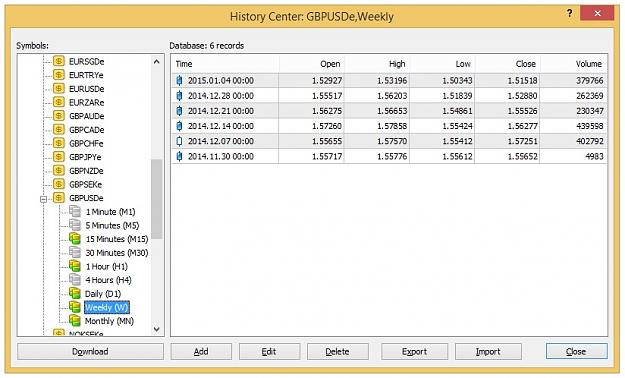Click the symbols list scroll up arrow

click(x=157, y=62)
